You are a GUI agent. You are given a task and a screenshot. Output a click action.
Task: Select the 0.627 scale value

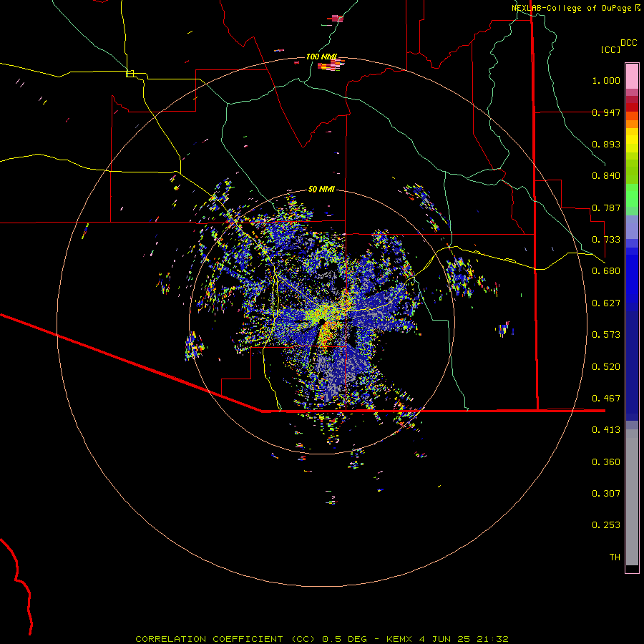click(x=606, y=303)
